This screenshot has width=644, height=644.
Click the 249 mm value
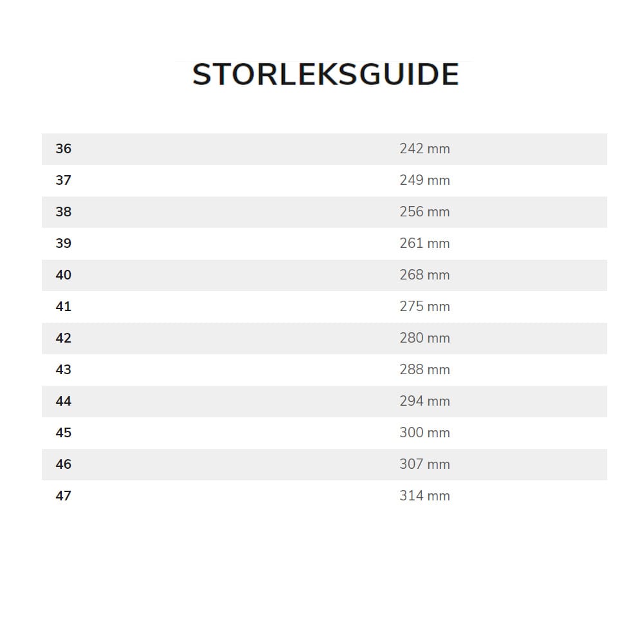(424, 180)
